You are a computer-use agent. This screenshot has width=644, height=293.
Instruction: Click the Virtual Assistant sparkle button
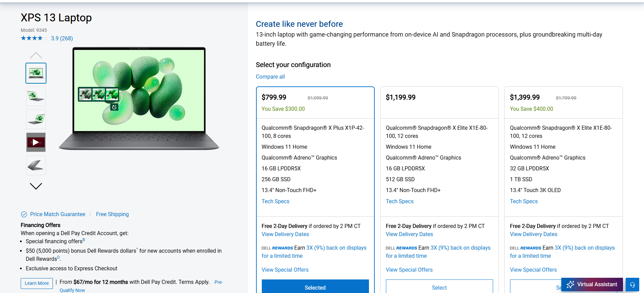592,285
